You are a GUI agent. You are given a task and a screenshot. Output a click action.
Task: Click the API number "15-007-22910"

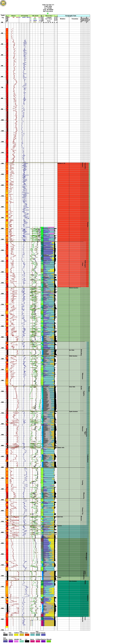point(48,7)
